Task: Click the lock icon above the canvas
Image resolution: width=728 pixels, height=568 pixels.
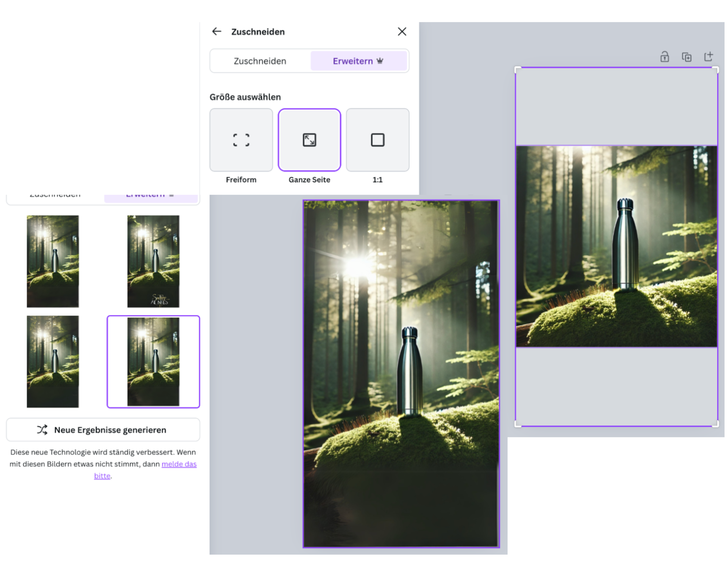Action: click(665, 57)
